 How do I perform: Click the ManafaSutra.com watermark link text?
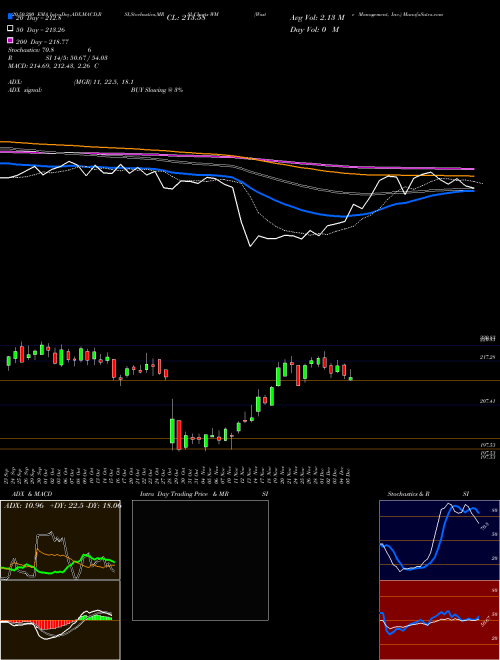tap(423, 14)
